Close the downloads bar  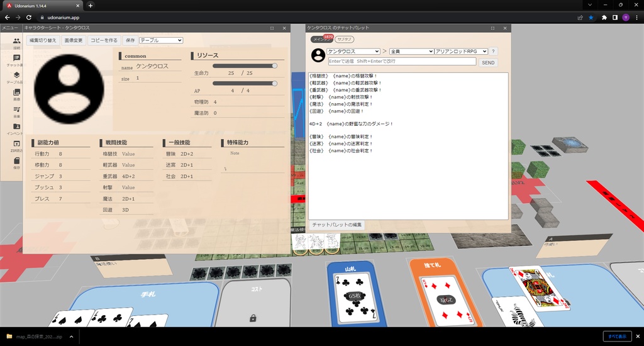[x=638, y=336]
